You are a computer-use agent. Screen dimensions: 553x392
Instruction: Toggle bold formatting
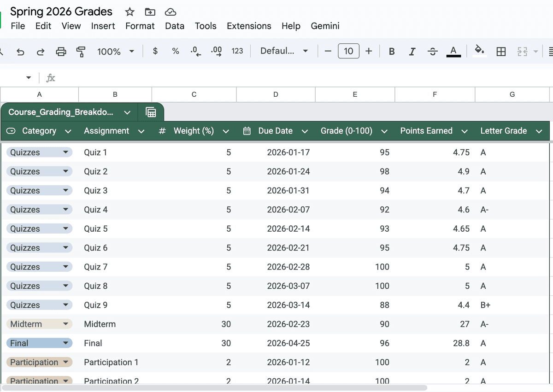pyautogui.click(x=391, y=51)
